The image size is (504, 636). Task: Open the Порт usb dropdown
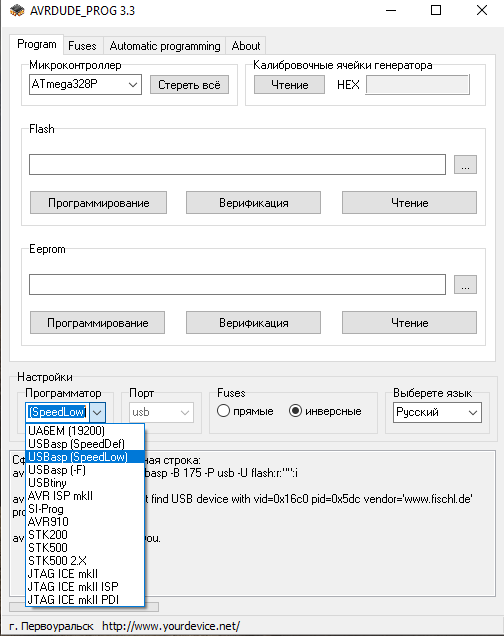[161, 413]
